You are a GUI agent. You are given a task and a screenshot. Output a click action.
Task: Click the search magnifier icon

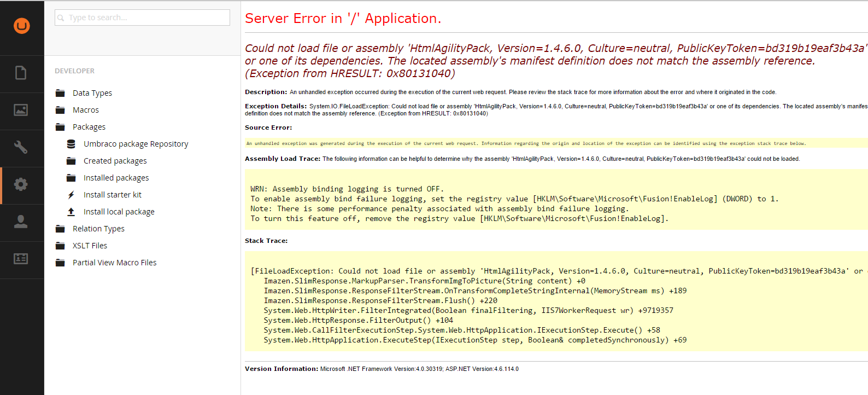(x=61, y=18)
